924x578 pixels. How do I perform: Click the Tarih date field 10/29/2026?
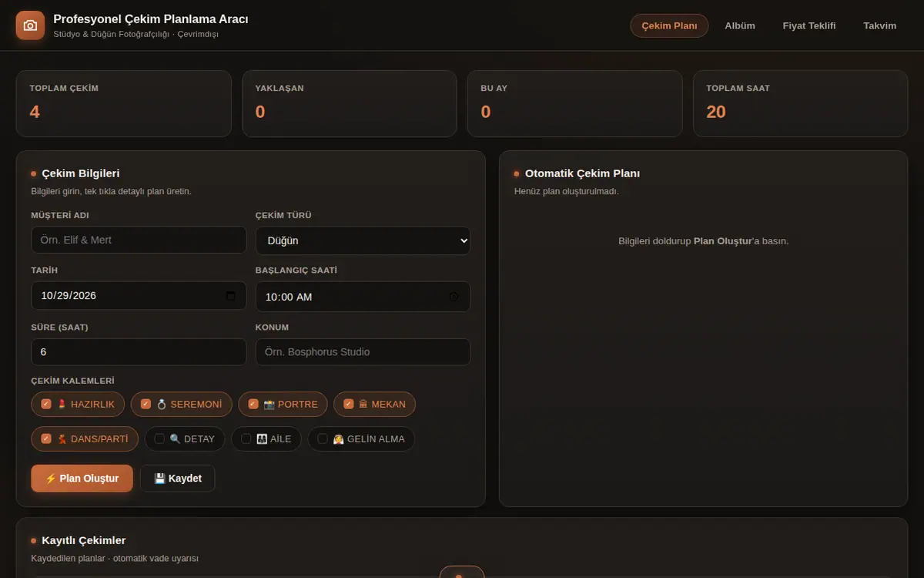coord(139,296)
